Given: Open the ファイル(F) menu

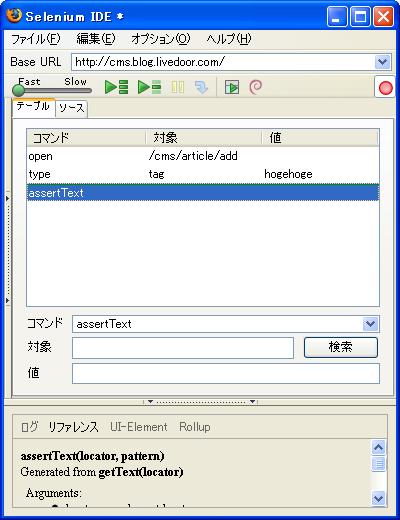Looking at the screenshot, I should point(36,39).
